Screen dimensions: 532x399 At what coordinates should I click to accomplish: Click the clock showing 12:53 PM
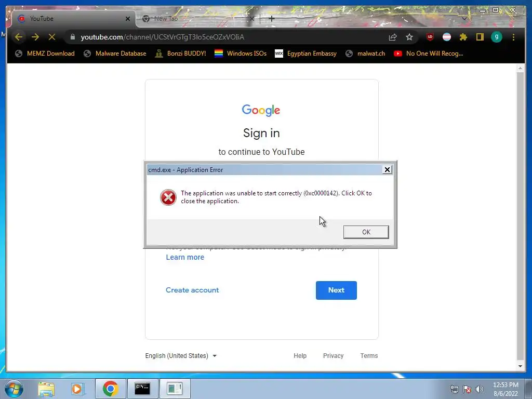506,389
